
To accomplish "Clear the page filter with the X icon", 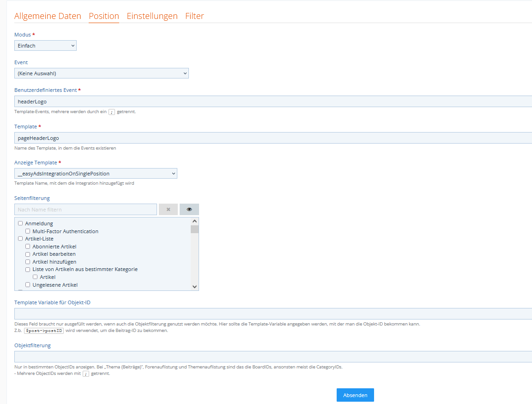I will [168, 210].
